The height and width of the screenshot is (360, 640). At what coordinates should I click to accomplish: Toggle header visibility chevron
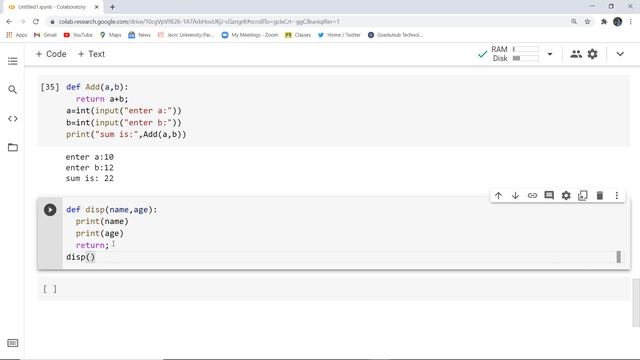[620, 54]
